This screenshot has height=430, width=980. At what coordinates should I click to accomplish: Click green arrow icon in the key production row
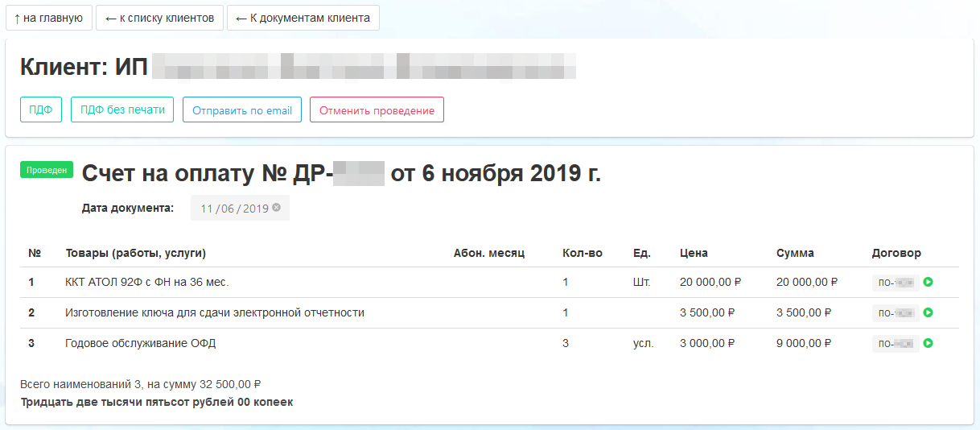tap(928, 312)
